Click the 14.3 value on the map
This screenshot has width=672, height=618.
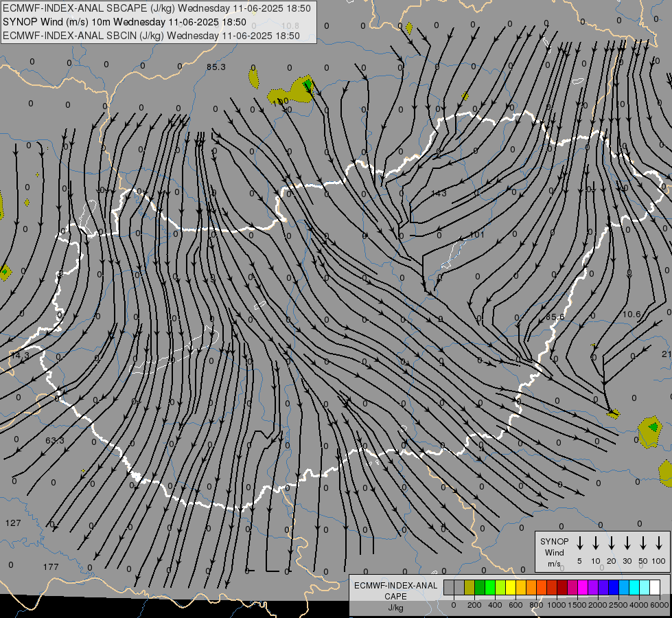(x=19, y=356)
